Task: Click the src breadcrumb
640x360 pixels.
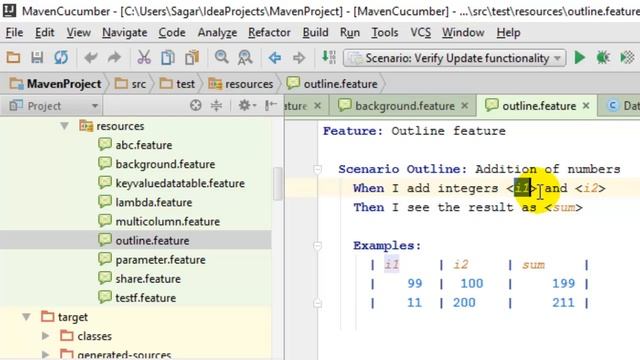Action: point(131,84)
